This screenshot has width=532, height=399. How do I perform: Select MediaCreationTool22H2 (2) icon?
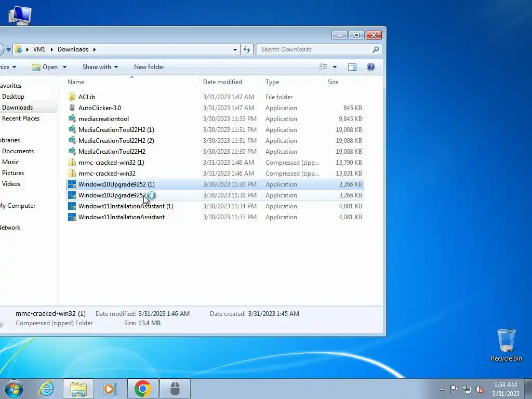tap(72, 140)
